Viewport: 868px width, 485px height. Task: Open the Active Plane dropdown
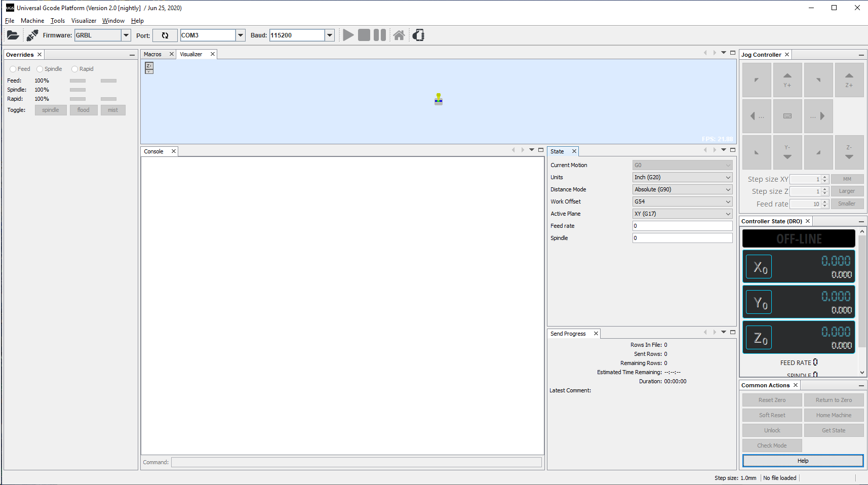(x=682, y=214)
